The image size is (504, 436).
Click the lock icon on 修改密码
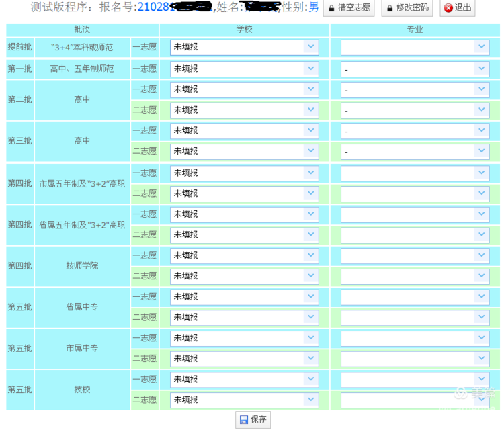point(390,9)
